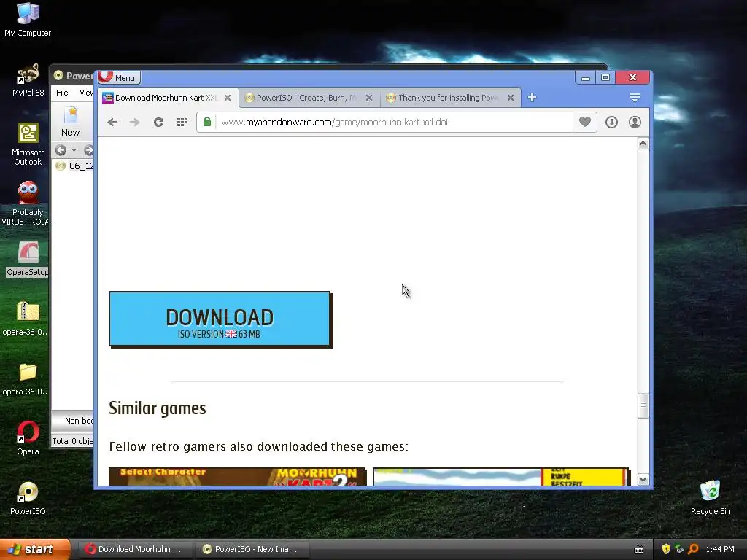Open the second similar game thumbnail
The height and width of the screenshot is (560, 747).
pyautogui.click(x=501, y=477)
